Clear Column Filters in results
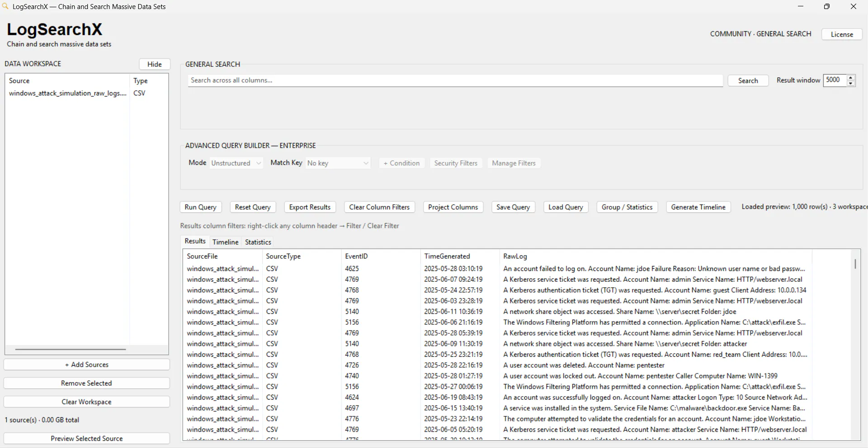868x448 pixels. 379,207
